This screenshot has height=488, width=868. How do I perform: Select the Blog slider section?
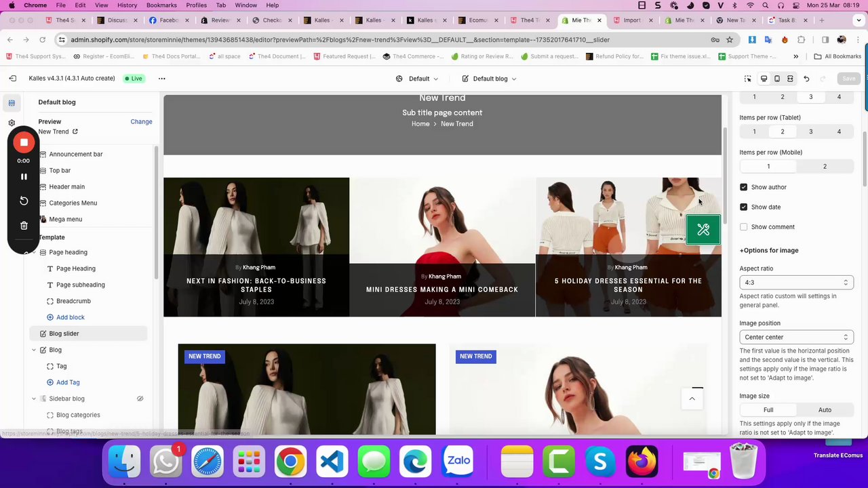[88, 334]
